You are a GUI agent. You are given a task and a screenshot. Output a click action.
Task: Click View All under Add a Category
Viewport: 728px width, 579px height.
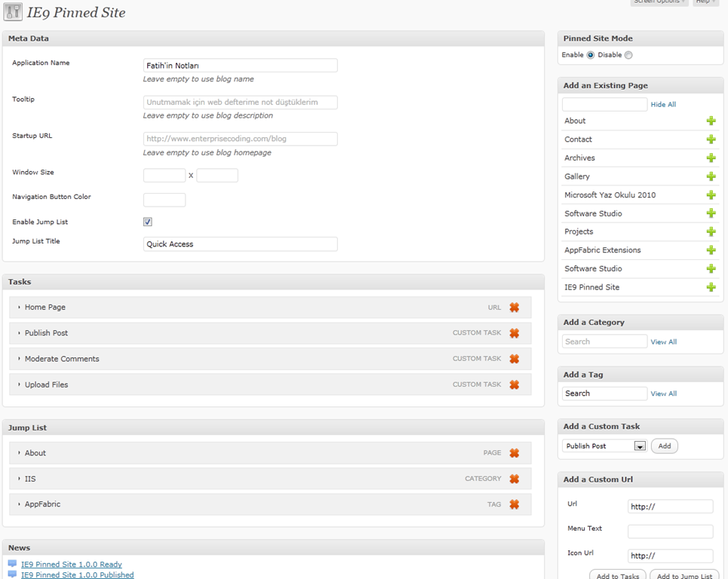(x=663, y=342)
